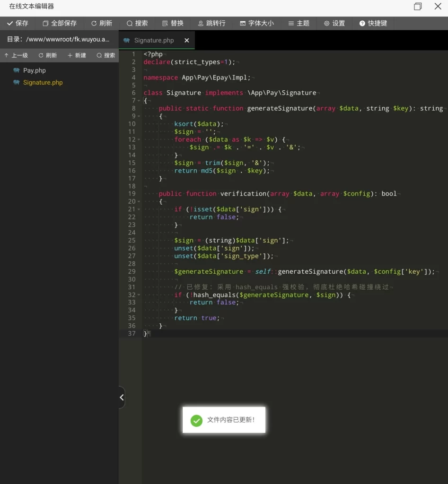Select Signature.php in the file tree

pyautogui.click(x=43, y=82)
